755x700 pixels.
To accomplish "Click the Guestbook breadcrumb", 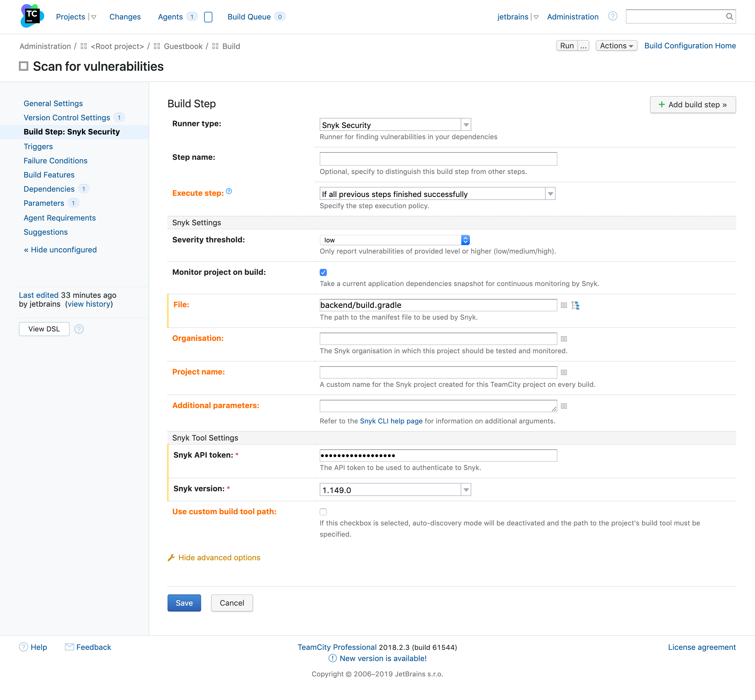I will pos(183,46).
